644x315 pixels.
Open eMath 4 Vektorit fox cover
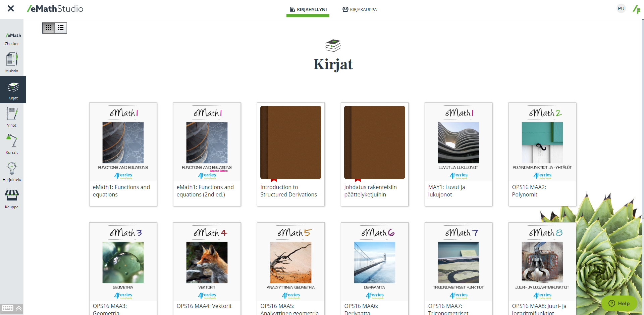[x=207, y=262]
